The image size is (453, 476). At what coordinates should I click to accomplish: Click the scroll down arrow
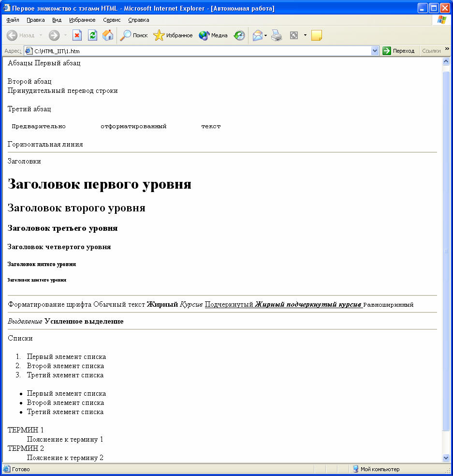pos(446,458)
